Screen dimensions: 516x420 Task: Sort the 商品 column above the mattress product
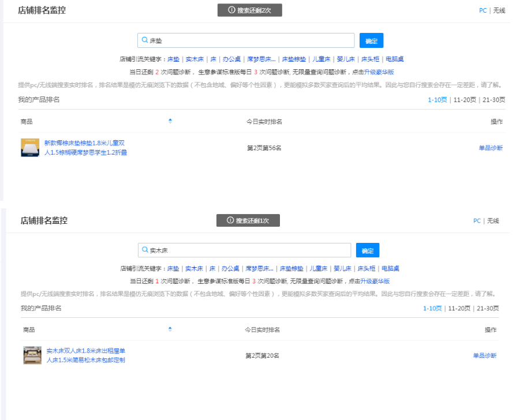[170, 121]
